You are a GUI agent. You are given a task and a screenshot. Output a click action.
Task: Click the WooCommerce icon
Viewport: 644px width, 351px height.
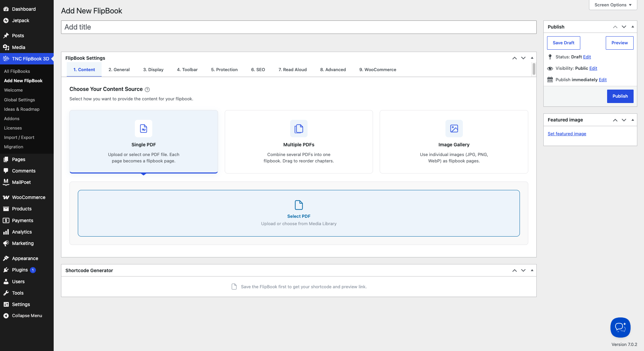[6, 197]
